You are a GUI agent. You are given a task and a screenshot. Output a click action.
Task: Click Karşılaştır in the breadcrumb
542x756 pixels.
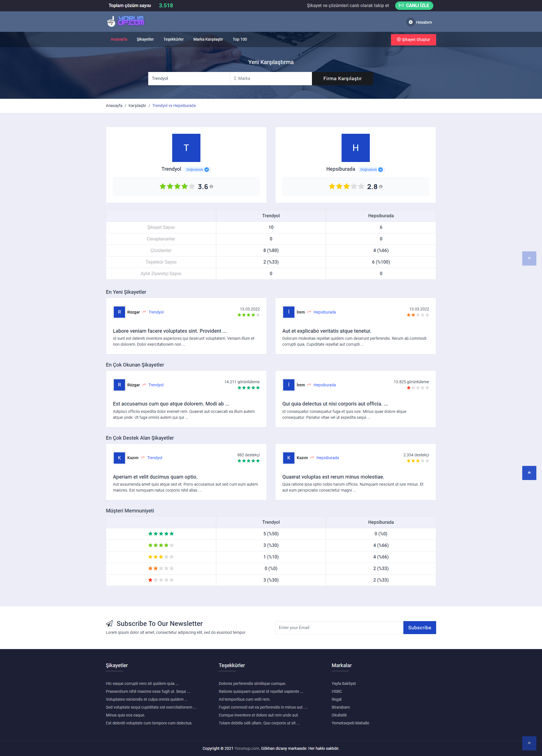[x=137, y=106]
